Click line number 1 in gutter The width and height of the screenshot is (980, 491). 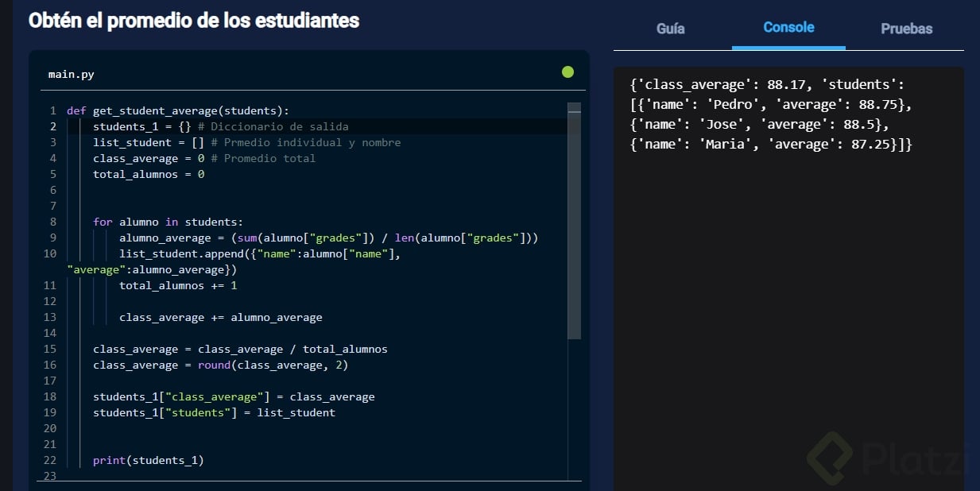pyautogui.click(x=52, y=110)
